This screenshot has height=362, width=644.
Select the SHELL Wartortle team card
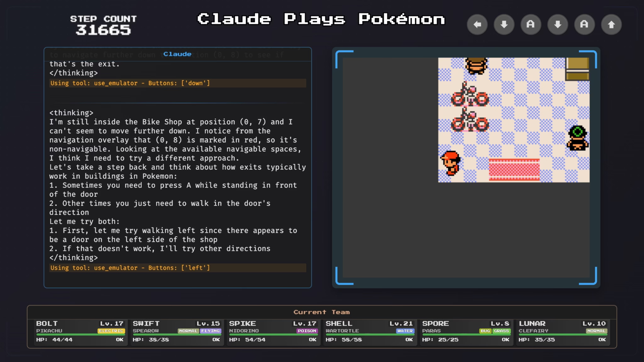[x=370, y=332]
